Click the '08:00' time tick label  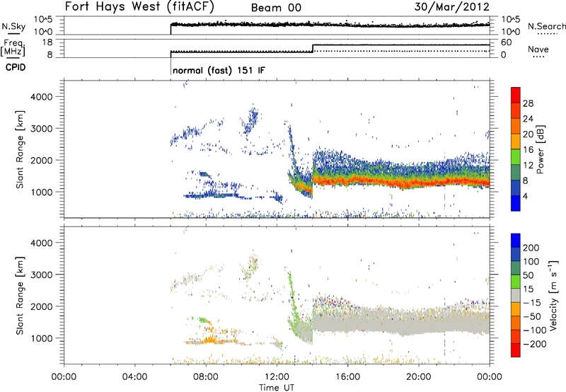tap(206, 377)
